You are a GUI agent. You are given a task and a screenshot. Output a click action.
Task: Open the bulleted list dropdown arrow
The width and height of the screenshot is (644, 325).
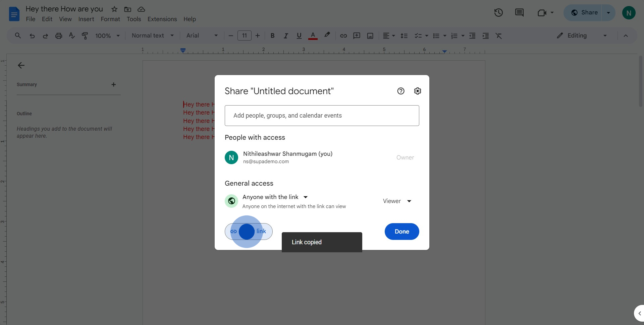click(x=445, y=36)
